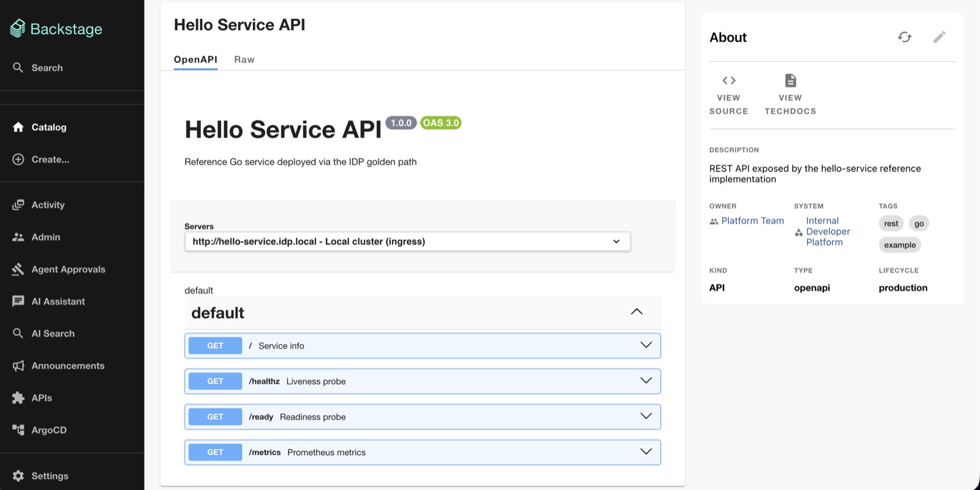Open the Announcements megaphone icon
The height and width of the screenshot is (490, 980).
18,366
